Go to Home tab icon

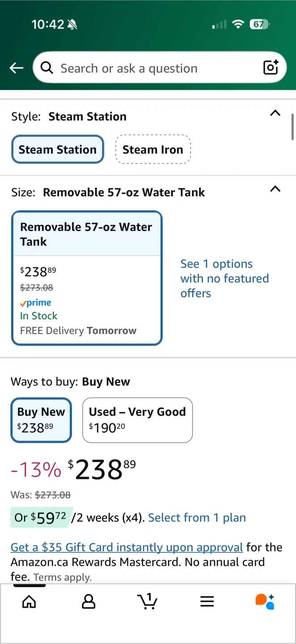[29, 602]
